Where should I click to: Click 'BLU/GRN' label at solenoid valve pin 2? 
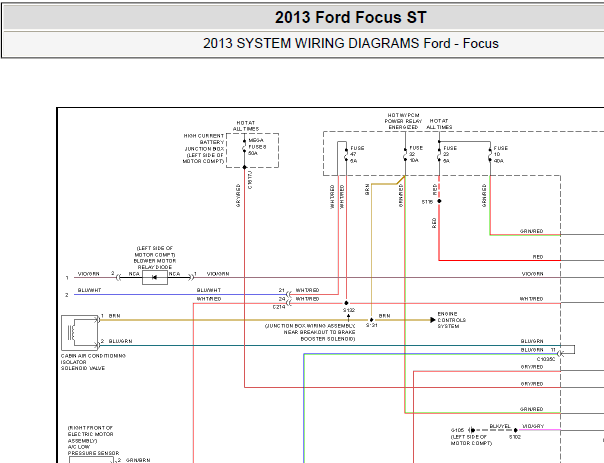tap(121, 341)
